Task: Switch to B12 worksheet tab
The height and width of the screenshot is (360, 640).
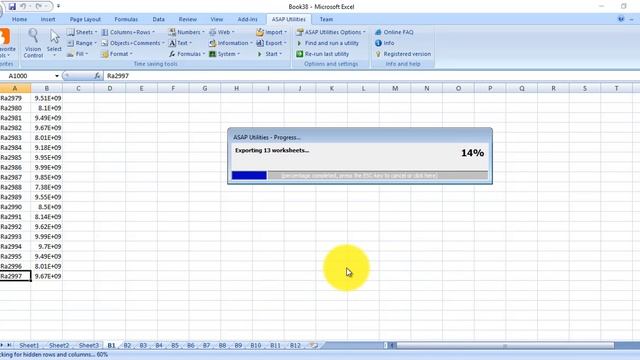Action: (x=295, y=345)
